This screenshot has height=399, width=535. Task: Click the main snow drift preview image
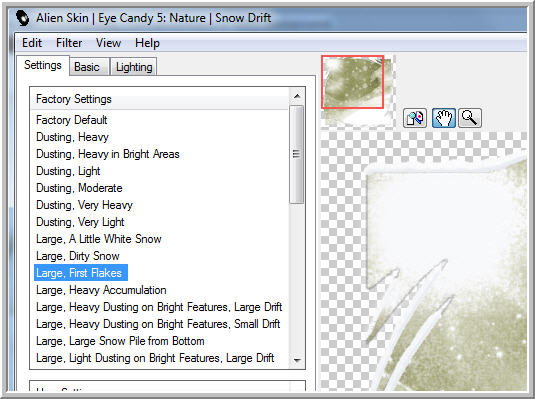tap(424, 261)
